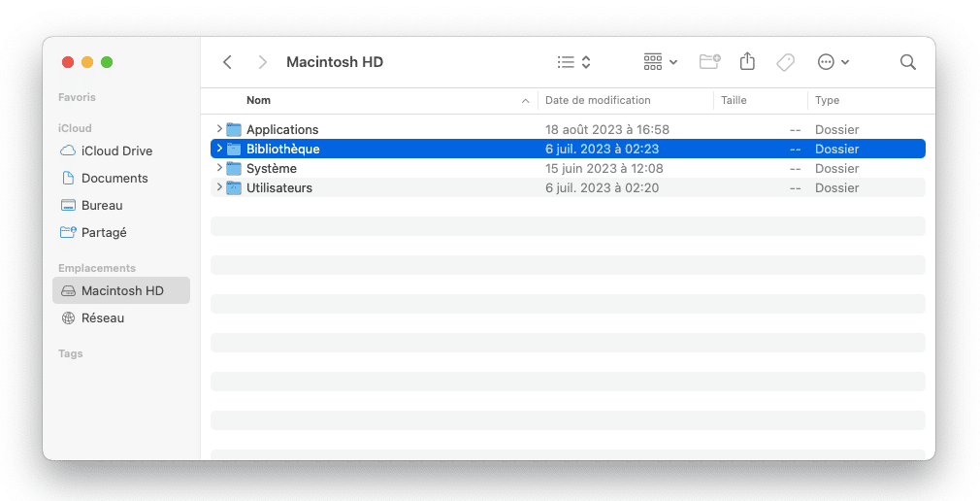Click date 18 août 2023 à 16:58
980x501 pixels.
click(606, 129)
